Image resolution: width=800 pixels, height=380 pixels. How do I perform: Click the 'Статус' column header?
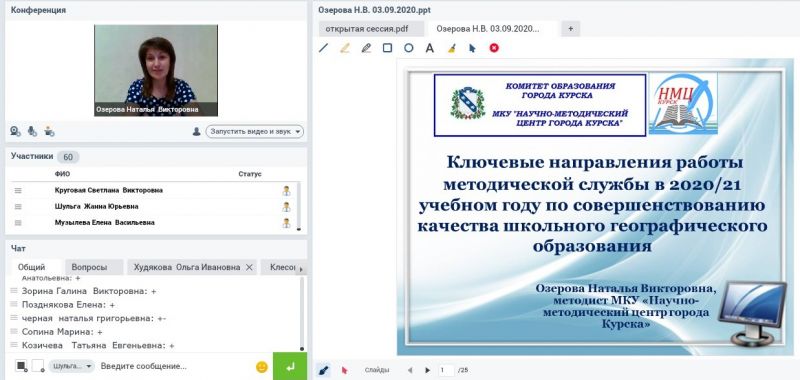pos(249,174)
